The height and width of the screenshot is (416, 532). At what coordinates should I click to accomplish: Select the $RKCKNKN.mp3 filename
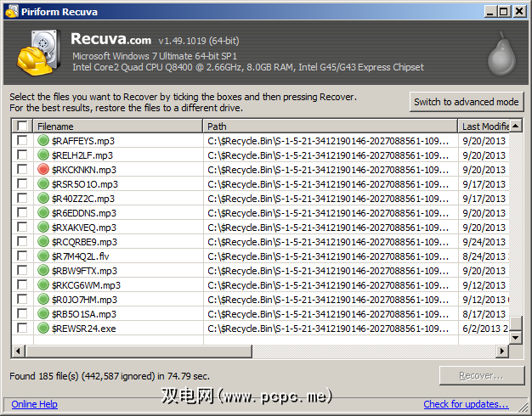pos(84,170)
